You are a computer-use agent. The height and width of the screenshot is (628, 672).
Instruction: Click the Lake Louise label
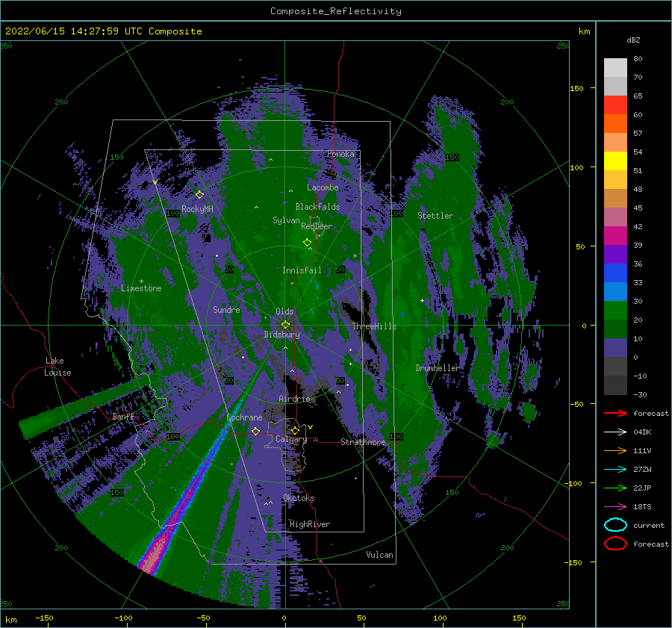pyautogui.click(x=57, y=367)
